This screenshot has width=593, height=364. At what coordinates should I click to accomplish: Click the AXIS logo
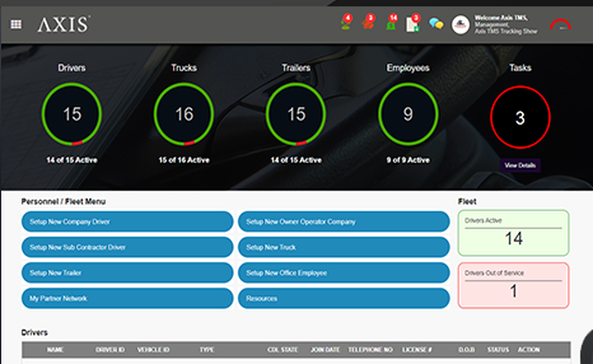point(64,25)
